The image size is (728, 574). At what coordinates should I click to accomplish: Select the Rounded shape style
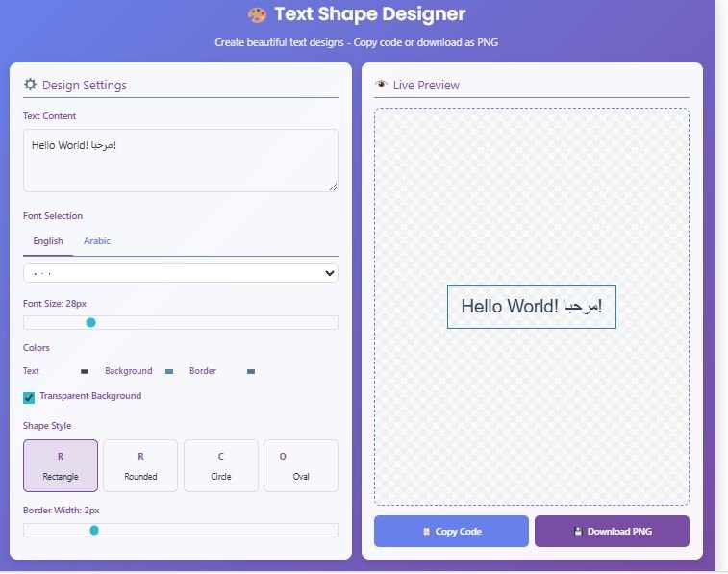140,465
